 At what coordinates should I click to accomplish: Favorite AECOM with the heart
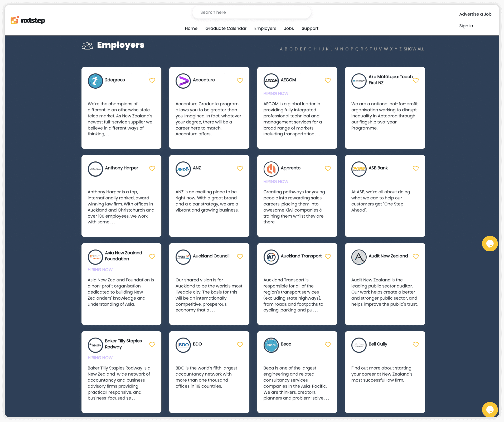328,80
